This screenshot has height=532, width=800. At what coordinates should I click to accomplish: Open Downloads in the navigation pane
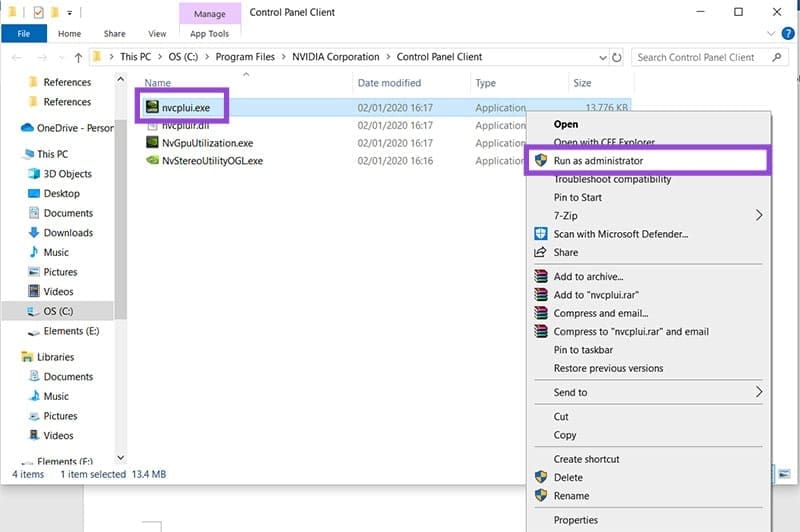pyautogui.click(x=61, y=233)
